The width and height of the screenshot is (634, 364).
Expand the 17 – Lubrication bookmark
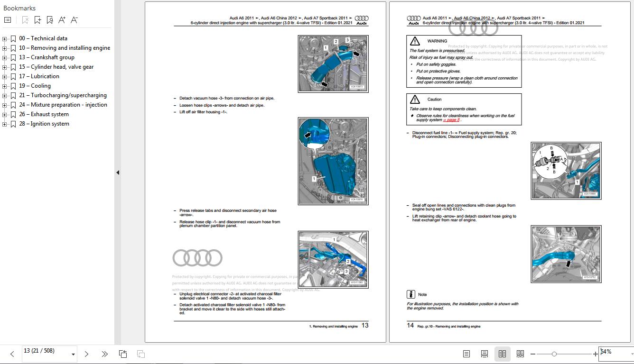(4, 77)
